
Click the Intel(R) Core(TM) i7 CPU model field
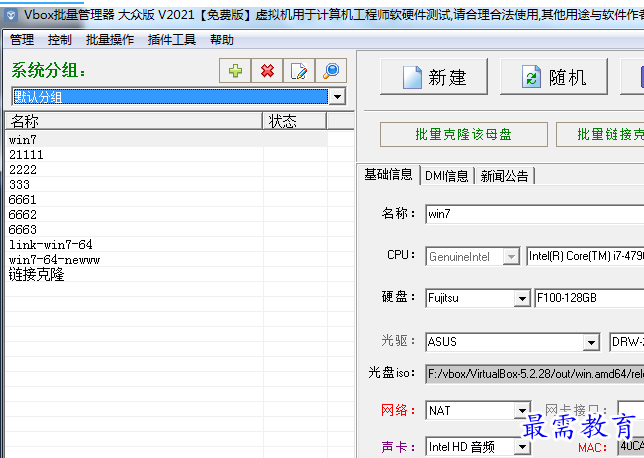[x=585, y=256]
